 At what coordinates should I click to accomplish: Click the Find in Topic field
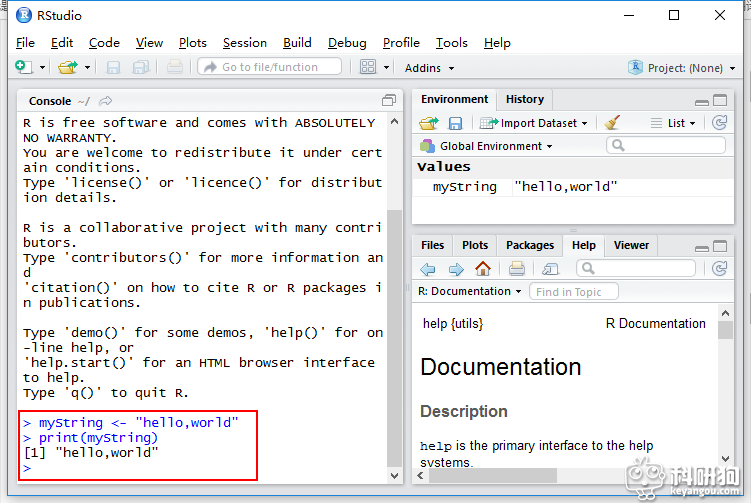click(x=573, y=292)
